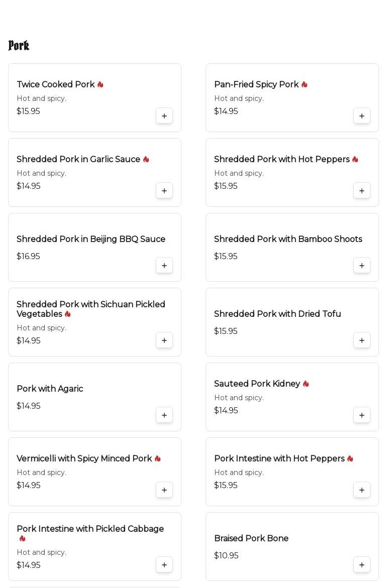Screen dimensions: 387x588
Task: Plus button for Sichuan Pickled Vegetables pork
Action: click(164, 340)
